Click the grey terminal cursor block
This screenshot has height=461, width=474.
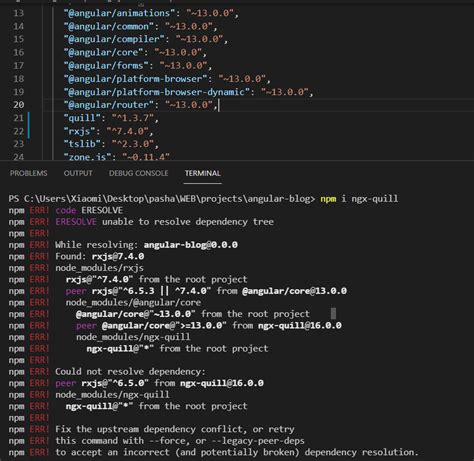pos(333,314)
